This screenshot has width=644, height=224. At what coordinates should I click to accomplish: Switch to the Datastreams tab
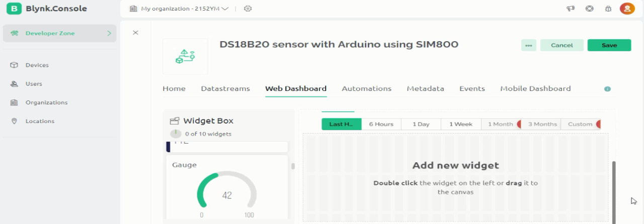(225, 88)
